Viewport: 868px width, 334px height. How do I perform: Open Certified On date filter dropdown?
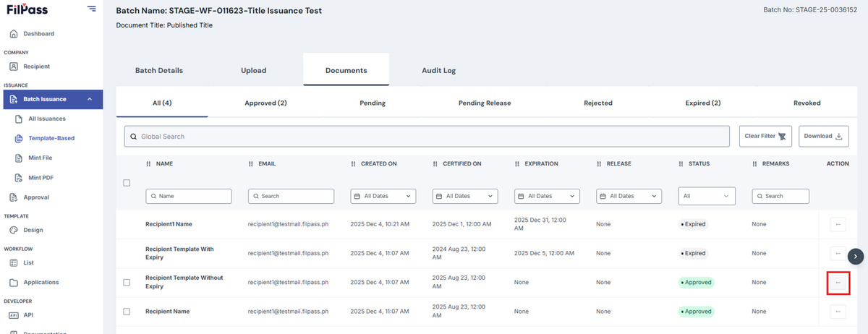[465, 196]
